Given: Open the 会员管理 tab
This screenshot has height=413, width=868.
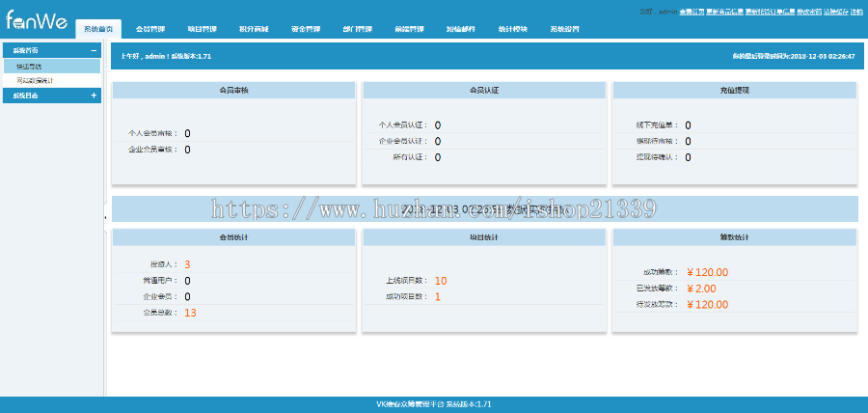Looking at the screenshot, I should 150,29.
